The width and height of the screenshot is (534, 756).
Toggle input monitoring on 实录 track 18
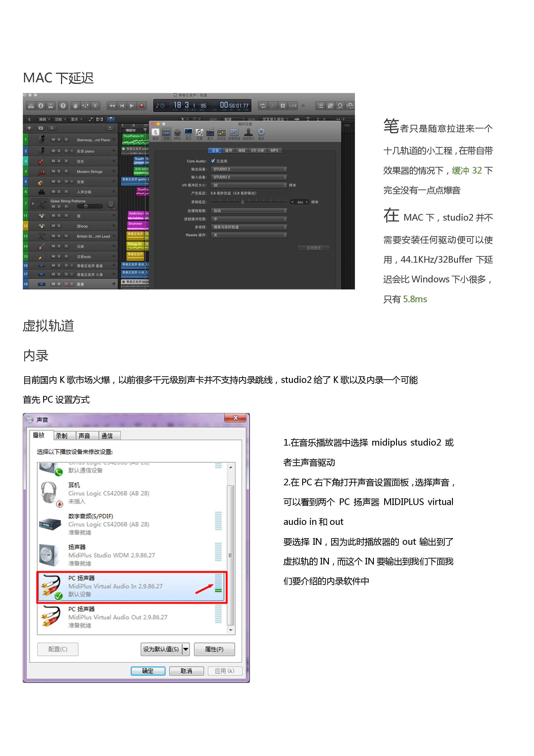[72, 284]
